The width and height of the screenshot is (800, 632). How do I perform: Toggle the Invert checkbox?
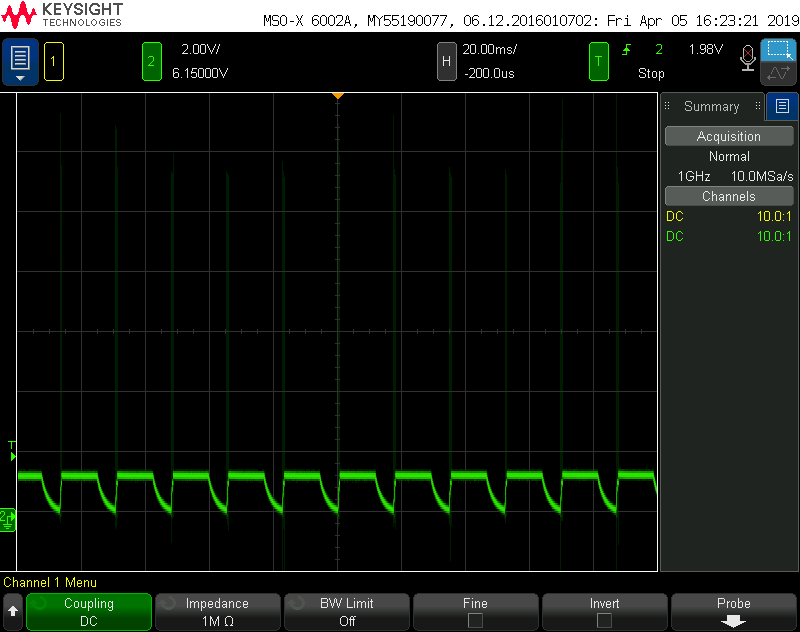click(x=605, y=621)
